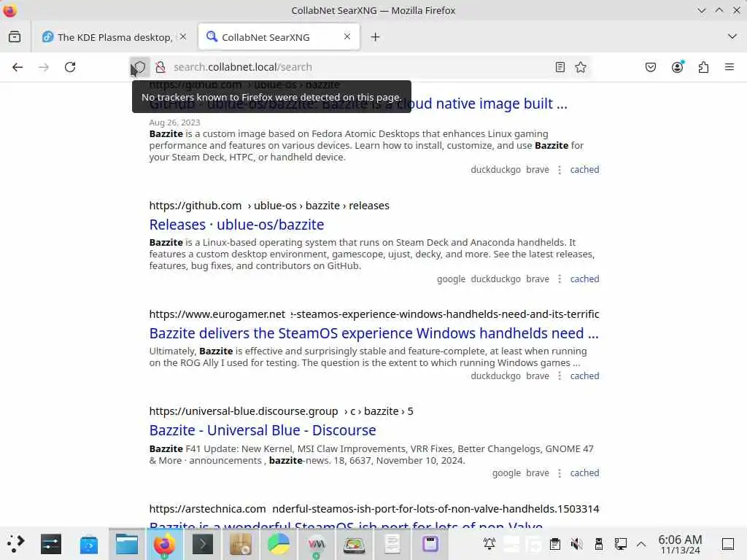This screenshot has width=747, height=560.
Task: Click the arstechnica.com result URL
Action: click(x=374, y=509)
